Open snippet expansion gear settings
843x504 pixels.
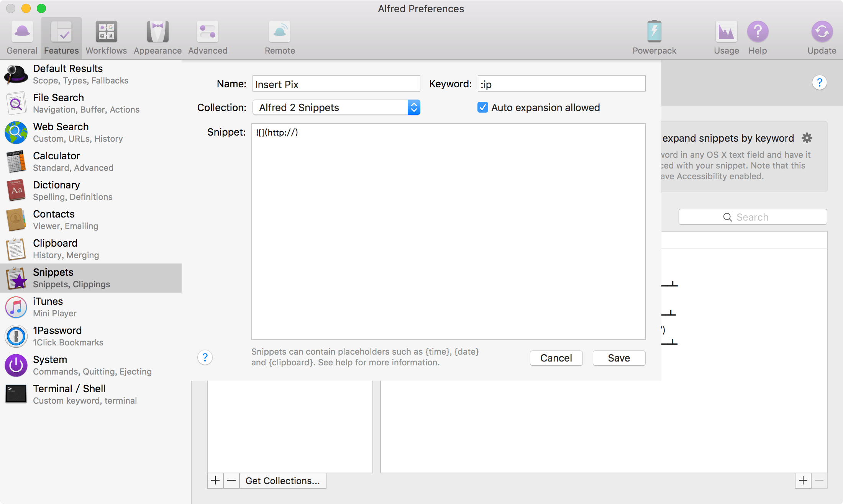(x=807, y=138)
